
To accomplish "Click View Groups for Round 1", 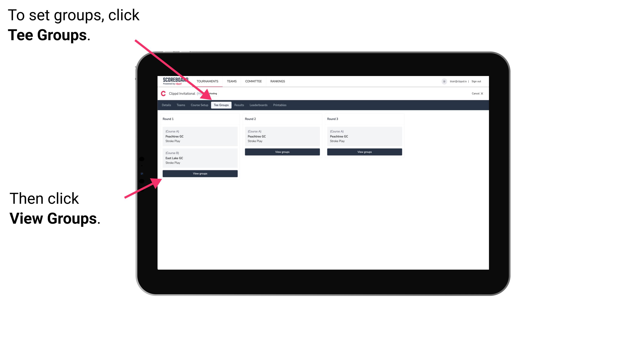I will [x=200, y=173].
